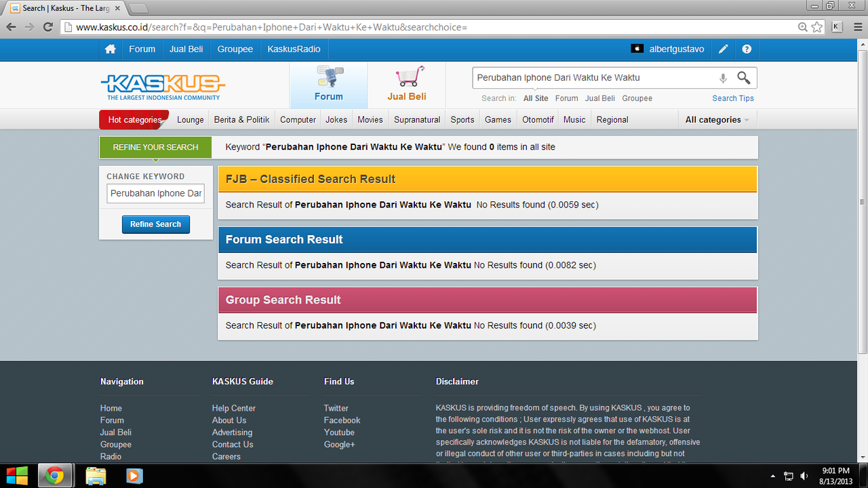The width and height of the screenshot is (868, 488).
Task: Open File Explorer from the taskbar
Action: (96, 476)
